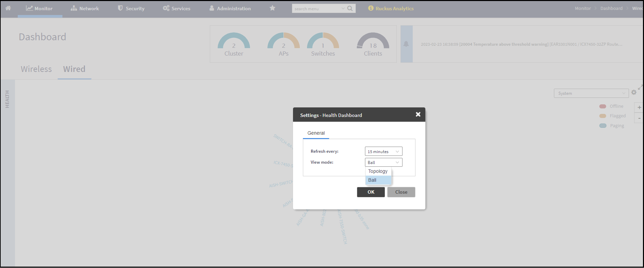This screenshot has height=268, width=644.
Task: Click the Switches gauge widget
Action: pyautogui.click(x=323, y=44)
